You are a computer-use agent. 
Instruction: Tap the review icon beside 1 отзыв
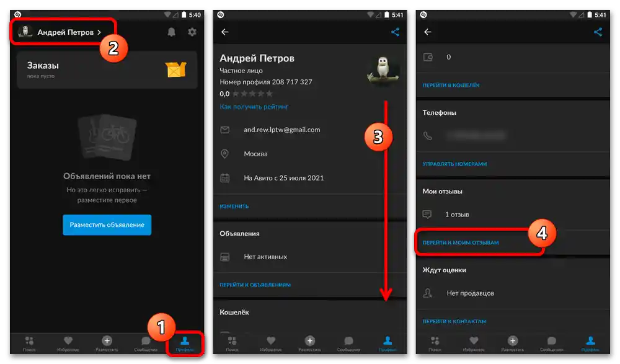(427, 215)
